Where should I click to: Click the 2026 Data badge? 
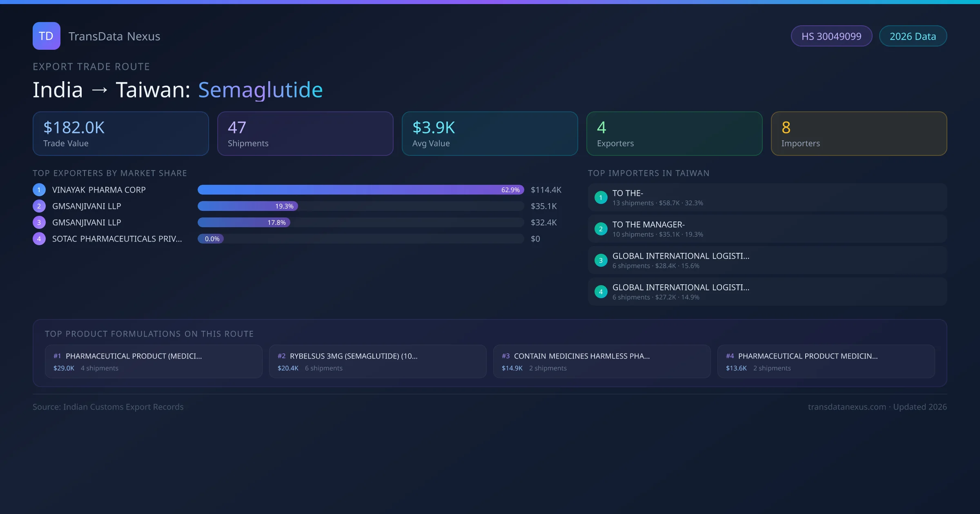[913, 36]
